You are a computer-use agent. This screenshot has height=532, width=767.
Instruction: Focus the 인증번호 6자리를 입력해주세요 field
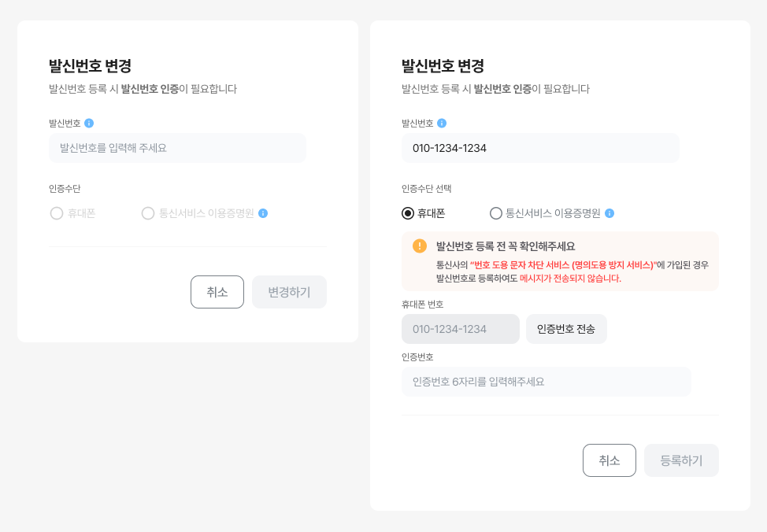click(547, 382)
